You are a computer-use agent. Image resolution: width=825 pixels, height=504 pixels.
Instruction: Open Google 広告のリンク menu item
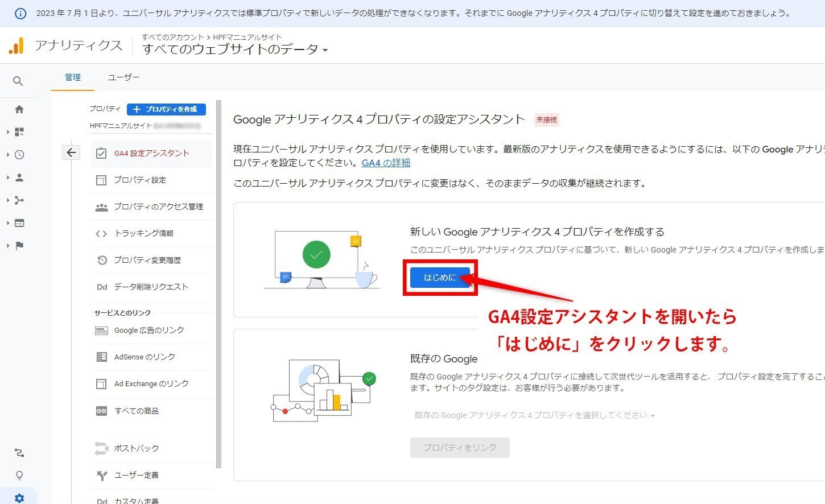pyautogui.click(x=151, y=330)
